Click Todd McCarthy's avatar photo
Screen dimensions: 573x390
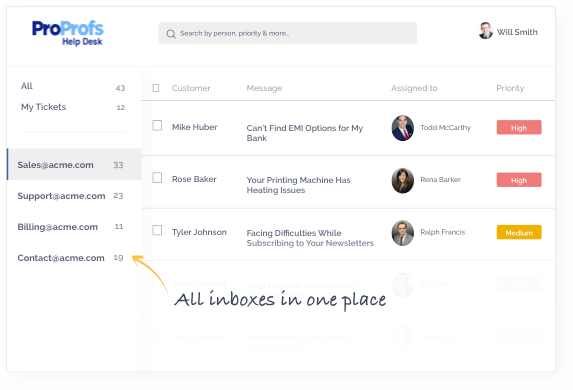(402, 128)
